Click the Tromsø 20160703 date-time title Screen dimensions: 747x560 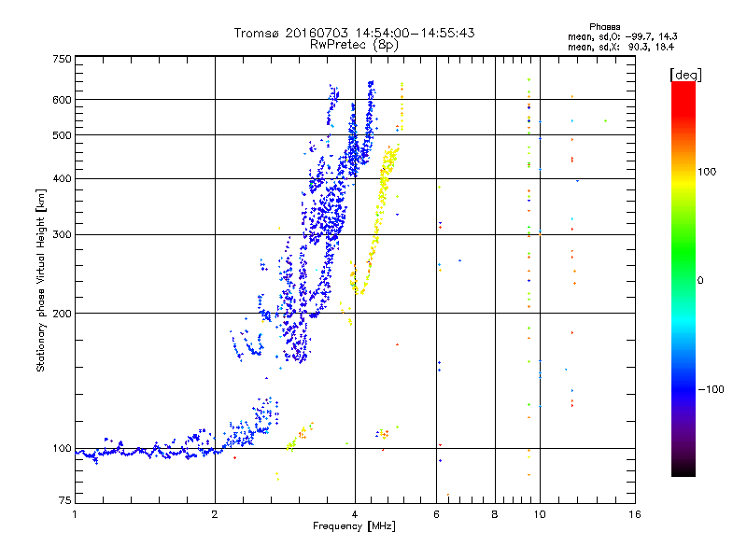[354, 33]
